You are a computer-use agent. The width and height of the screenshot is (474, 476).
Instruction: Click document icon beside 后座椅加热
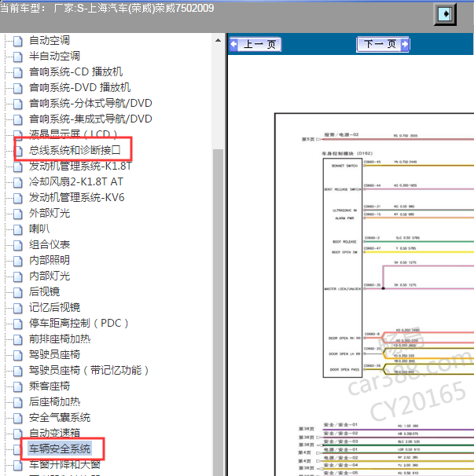(17, 402)
